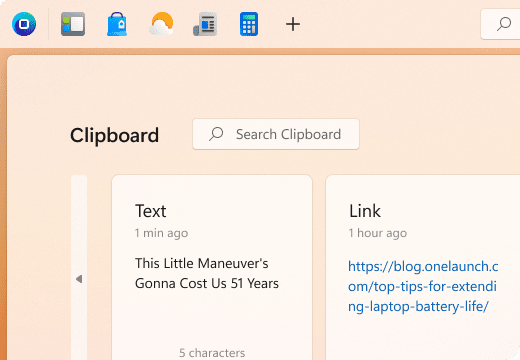The height and width of the screenshot is (360, 520).
Task: Click the "Link" card title
Action: pos(365,211)
